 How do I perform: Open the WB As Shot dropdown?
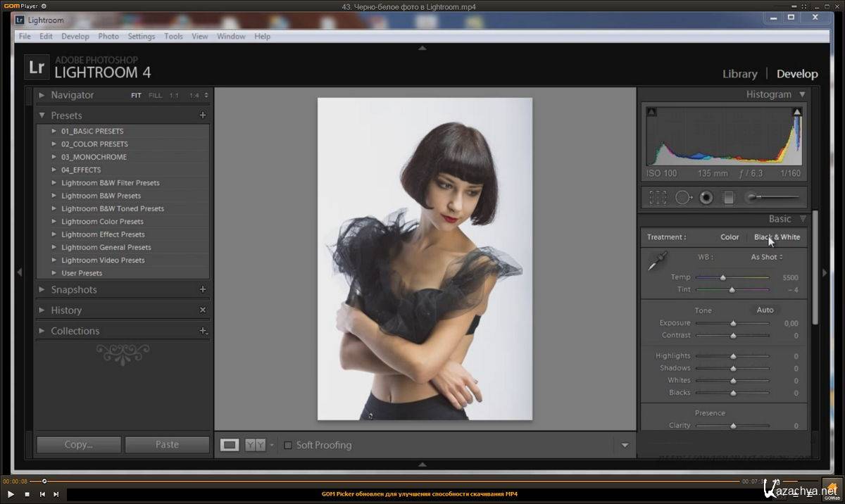[x=766, y=257]
